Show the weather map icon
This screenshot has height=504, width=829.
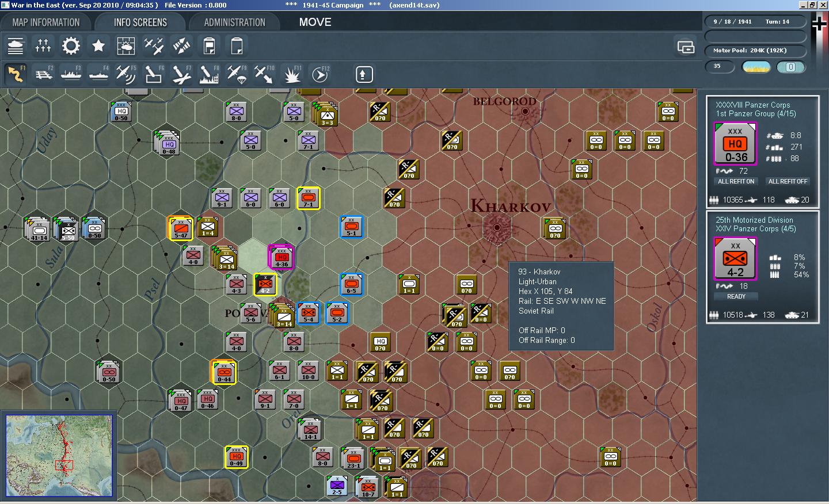pos(126,45)
